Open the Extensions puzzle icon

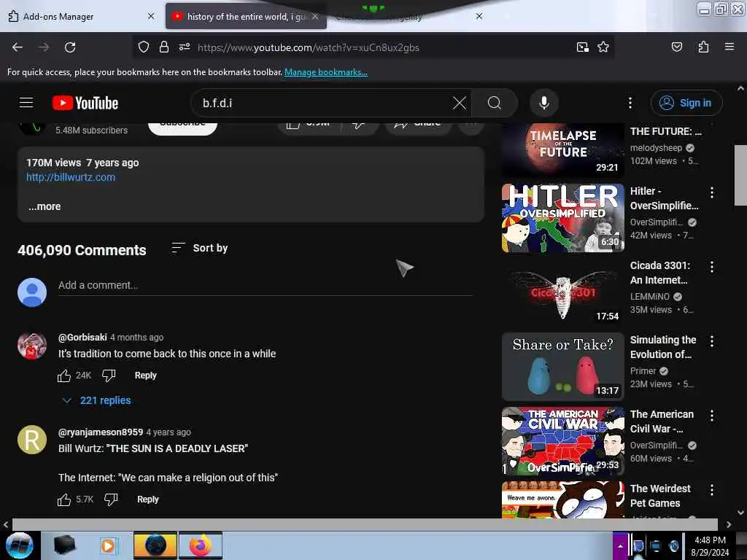[703, 47]
